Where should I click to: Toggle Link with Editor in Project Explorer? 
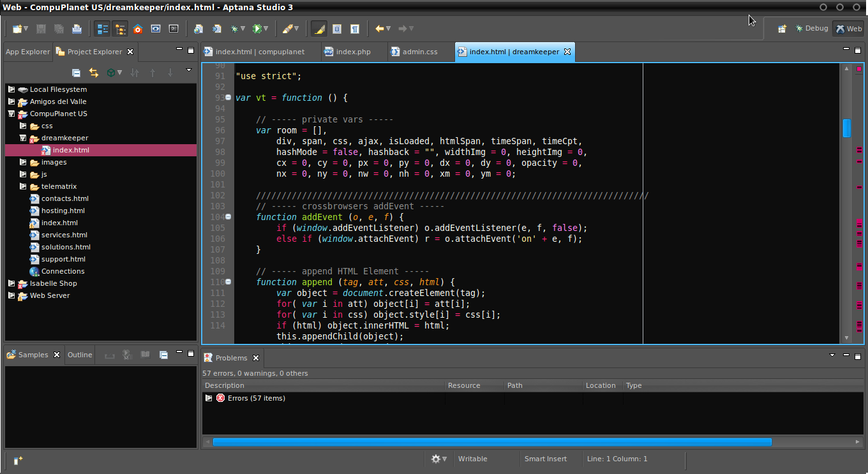94,73
